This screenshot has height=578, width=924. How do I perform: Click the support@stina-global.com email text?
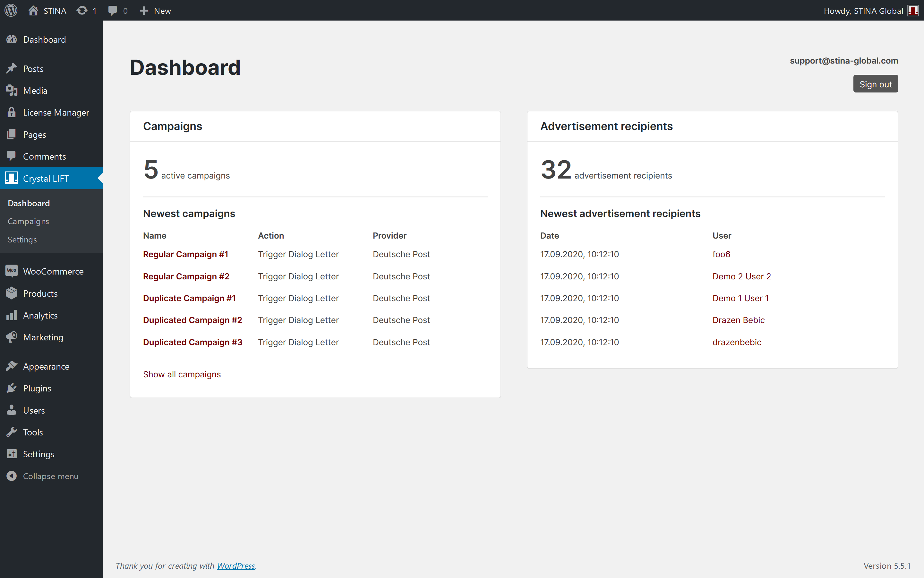click(844, 60)
